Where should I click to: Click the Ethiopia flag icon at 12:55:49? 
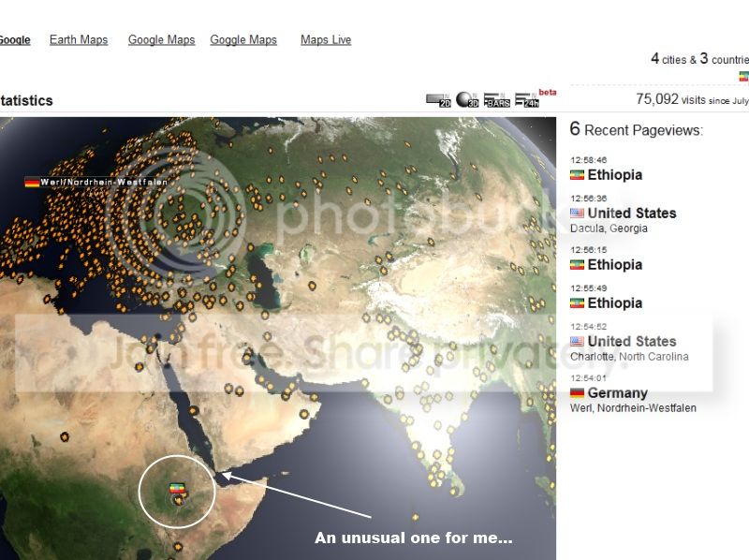click(x=577, y=302)
